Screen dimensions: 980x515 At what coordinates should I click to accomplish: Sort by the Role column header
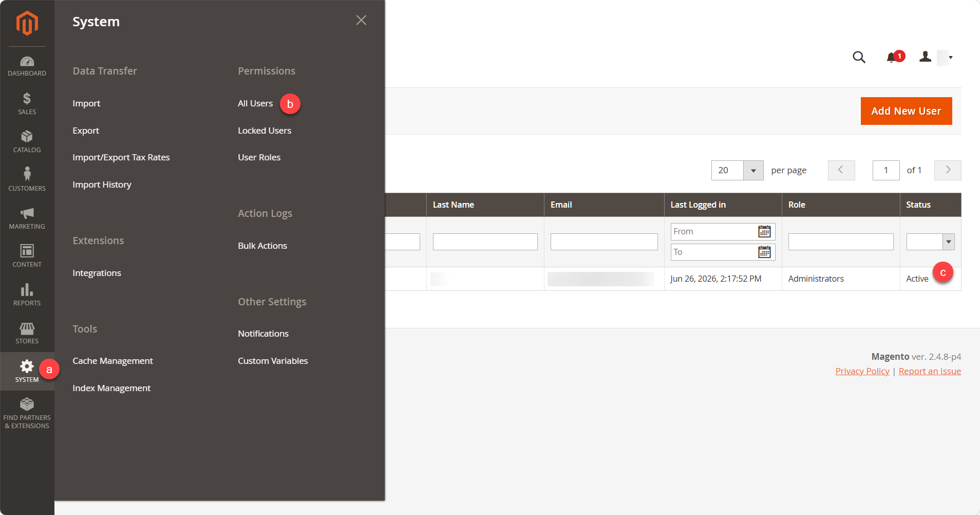841,205
